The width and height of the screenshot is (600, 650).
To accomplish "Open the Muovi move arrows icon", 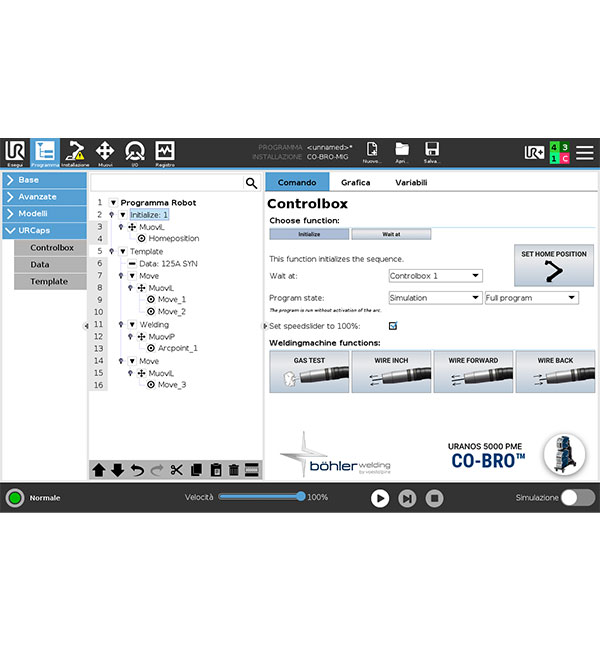I will coord(105,153).
